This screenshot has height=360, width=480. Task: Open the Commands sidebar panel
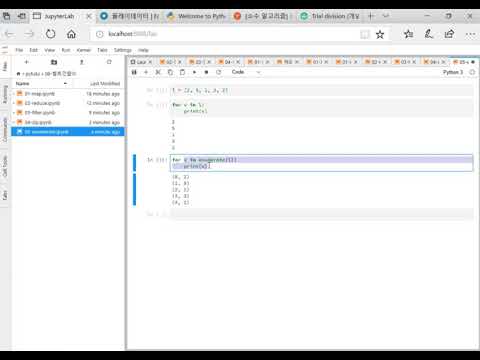pyautogui.click(x=5, y=129)
